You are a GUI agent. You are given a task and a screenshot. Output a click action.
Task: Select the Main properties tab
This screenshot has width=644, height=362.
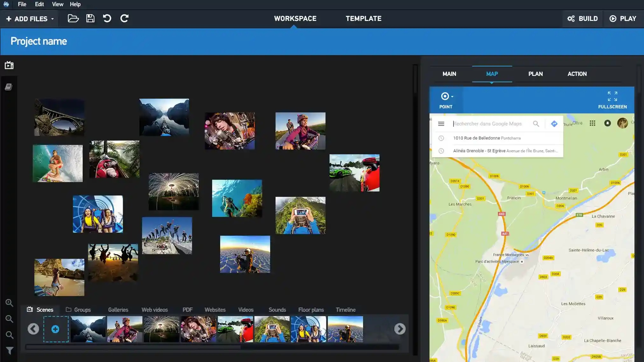coord(449,74)
